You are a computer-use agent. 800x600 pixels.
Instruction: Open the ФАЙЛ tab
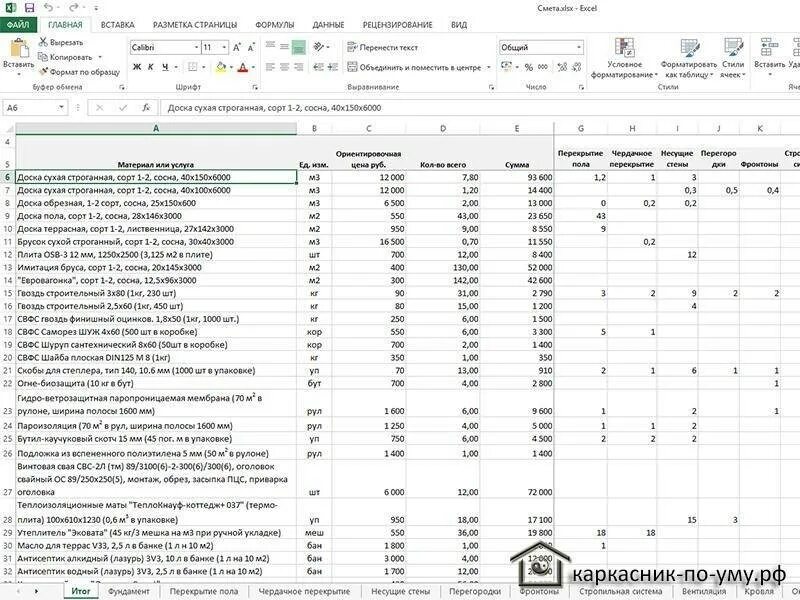18,24
